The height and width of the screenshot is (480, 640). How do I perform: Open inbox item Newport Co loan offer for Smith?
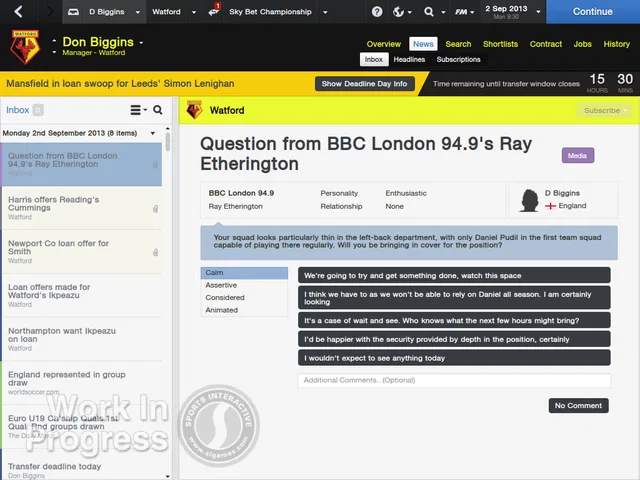tap(82, 252)
